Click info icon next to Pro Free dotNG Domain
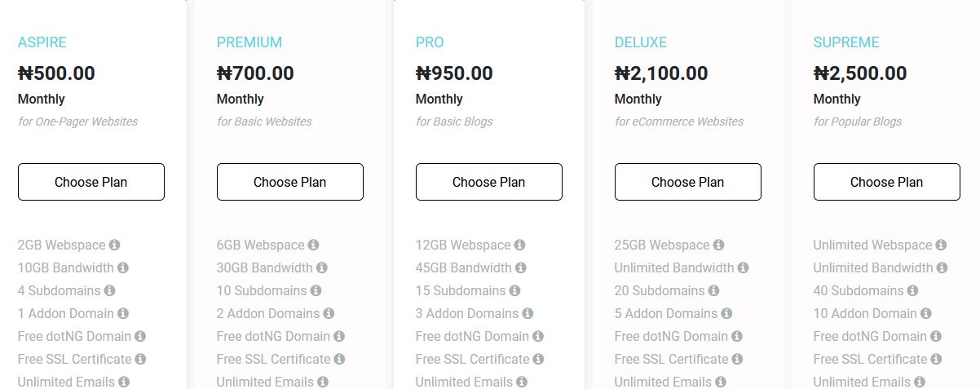Screen dimensions: 980x389 coord(539,336)
